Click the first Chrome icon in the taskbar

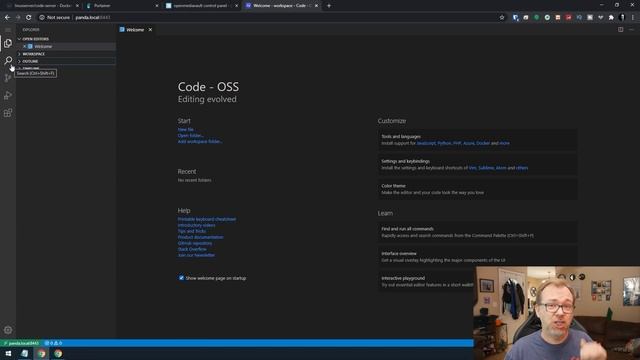(x=42, y=353)
